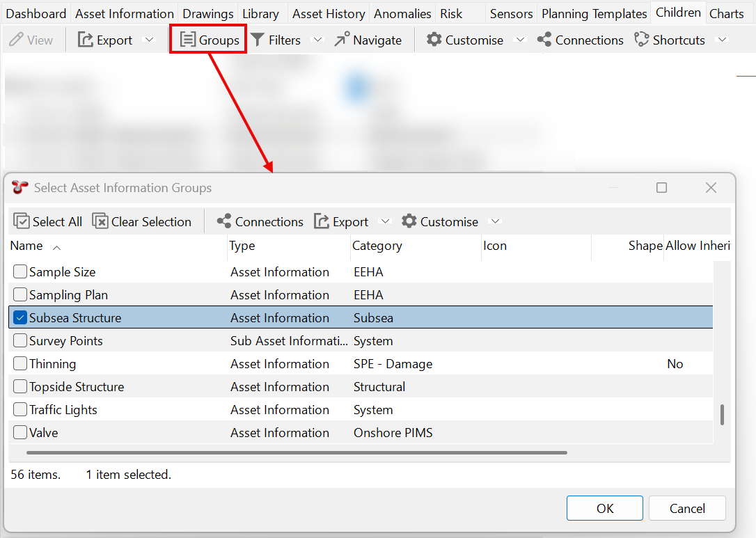Image resolution: width=756 pixels, height=538 pixels.
Task: Expand the Shortcuts dropdown arrow
Action: pos(722,40)
